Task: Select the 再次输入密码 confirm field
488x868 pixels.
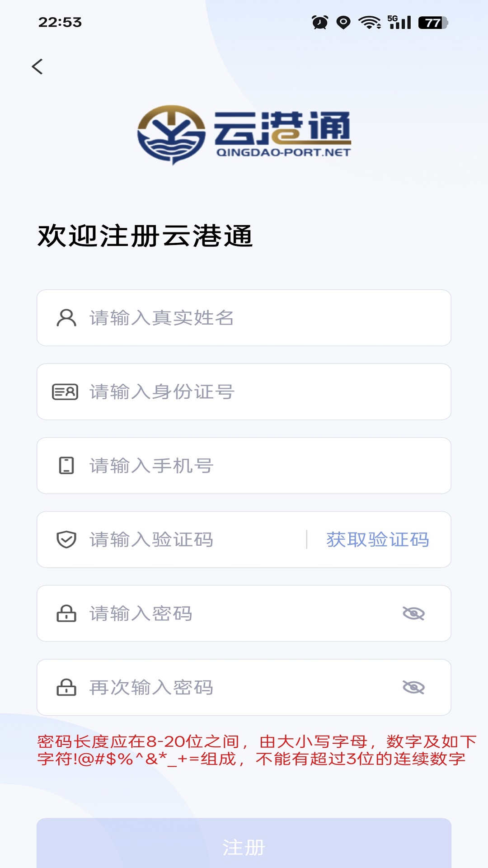Action: click(x=239, y=687)
